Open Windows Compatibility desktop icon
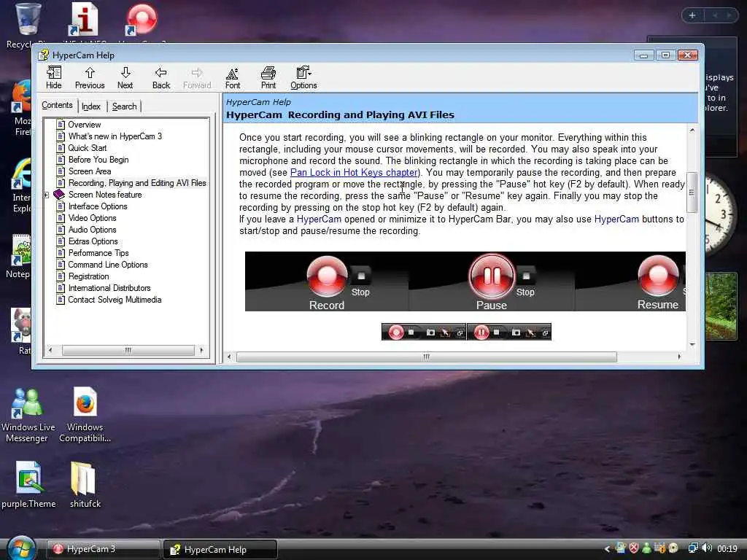 click(x=85, y=415)
